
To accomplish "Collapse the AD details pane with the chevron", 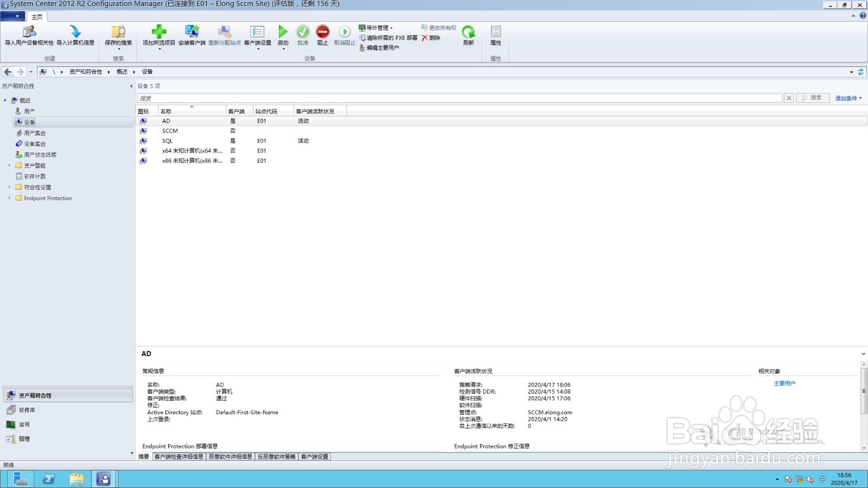I will pos(863,354).
